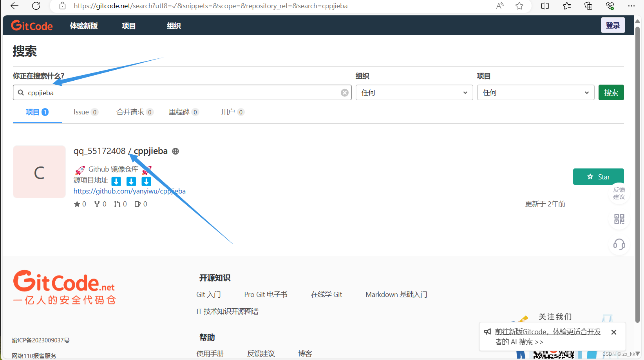This screenshot has width=644, height=360.
Task: Switch to the 用户 results tab
Action: (x=233, y=112)
